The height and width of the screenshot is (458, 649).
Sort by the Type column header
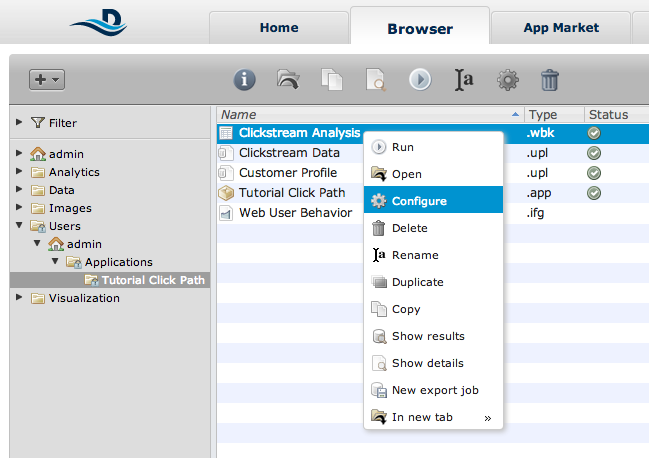click(555, 115)
